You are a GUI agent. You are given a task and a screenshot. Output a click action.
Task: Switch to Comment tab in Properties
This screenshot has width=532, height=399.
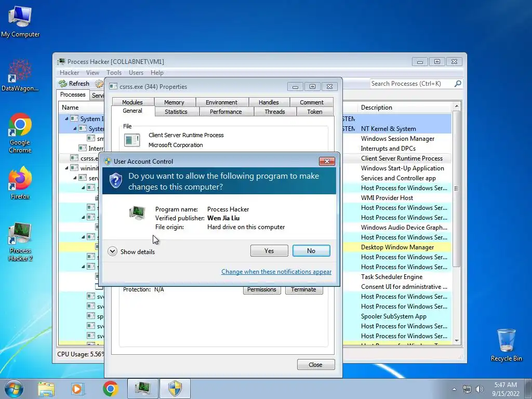click(x=312, y=102)
